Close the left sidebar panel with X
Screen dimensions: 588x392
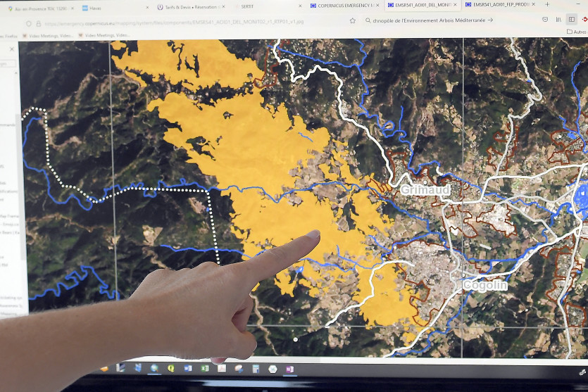[x=12, y=49]
